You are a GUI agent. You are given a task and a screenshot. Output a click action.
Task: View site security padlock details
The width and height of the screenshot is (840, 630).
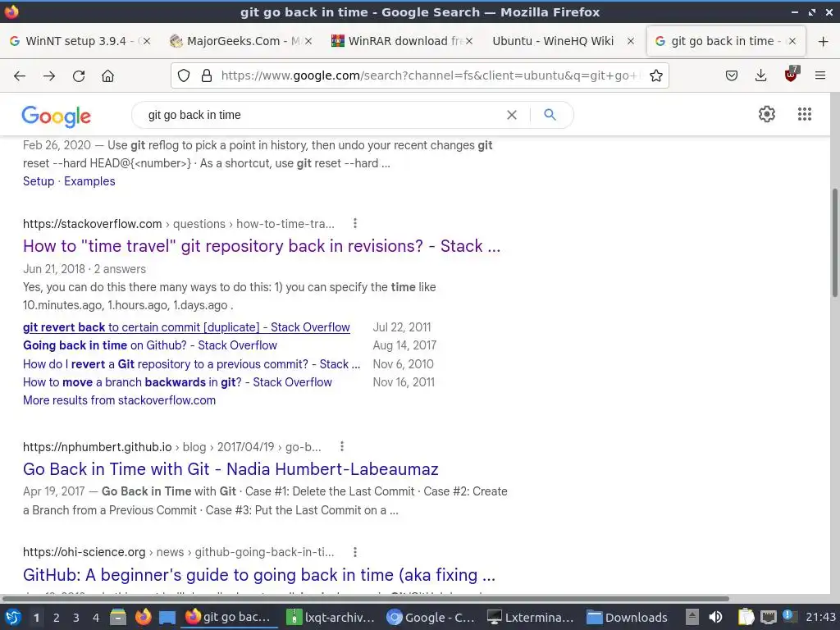point(207,75)
